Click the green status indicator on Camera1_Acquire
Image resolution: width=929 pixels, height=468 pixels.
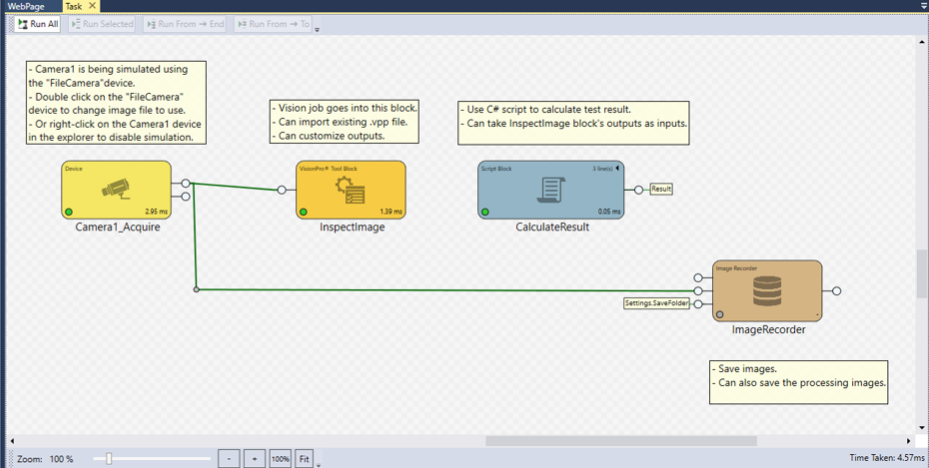point(69,212)
